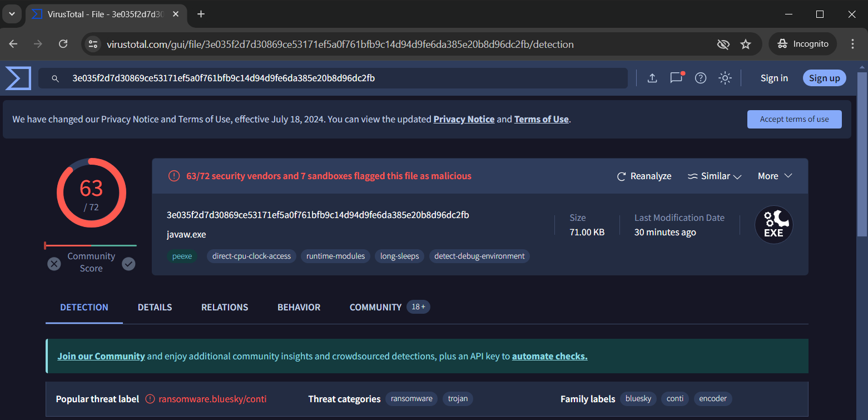Bookmark this page with the star icon
868x420 pixels.
[746, 44]
